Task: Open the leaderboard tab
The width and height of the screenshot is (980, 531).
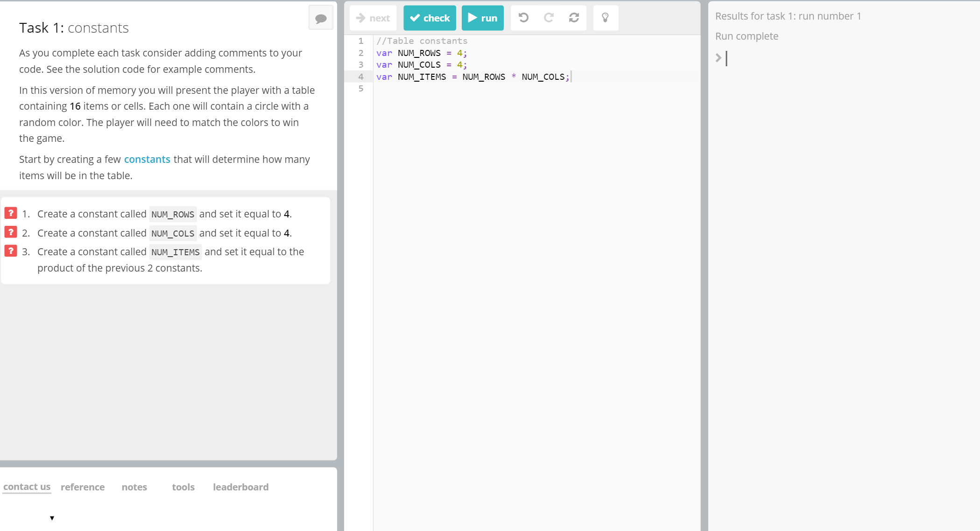Action: (x=240, y=487)
